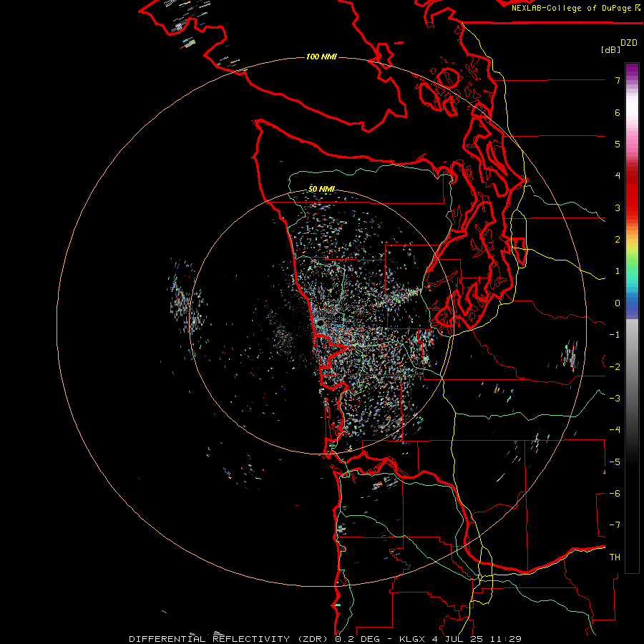Click the 3 value on the scale
Image resolution: width=644 pixels, height=644 pixels.
pos(618,208)
